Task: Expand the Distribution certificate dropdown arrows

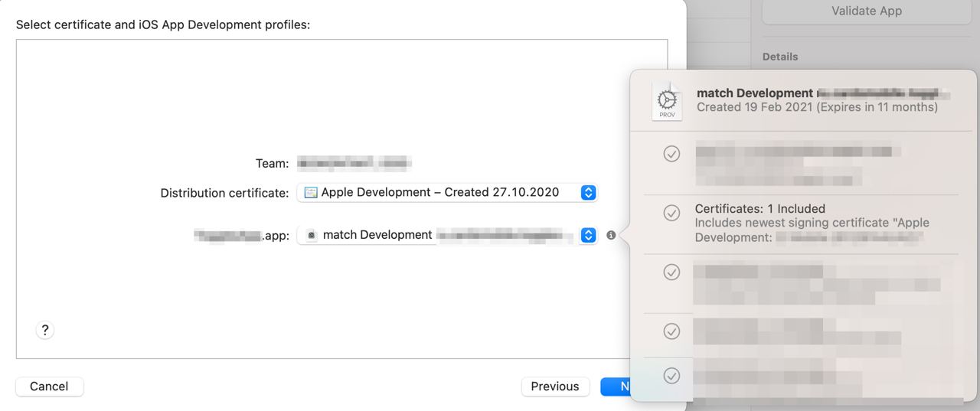Action: click(x=588, y=193)
